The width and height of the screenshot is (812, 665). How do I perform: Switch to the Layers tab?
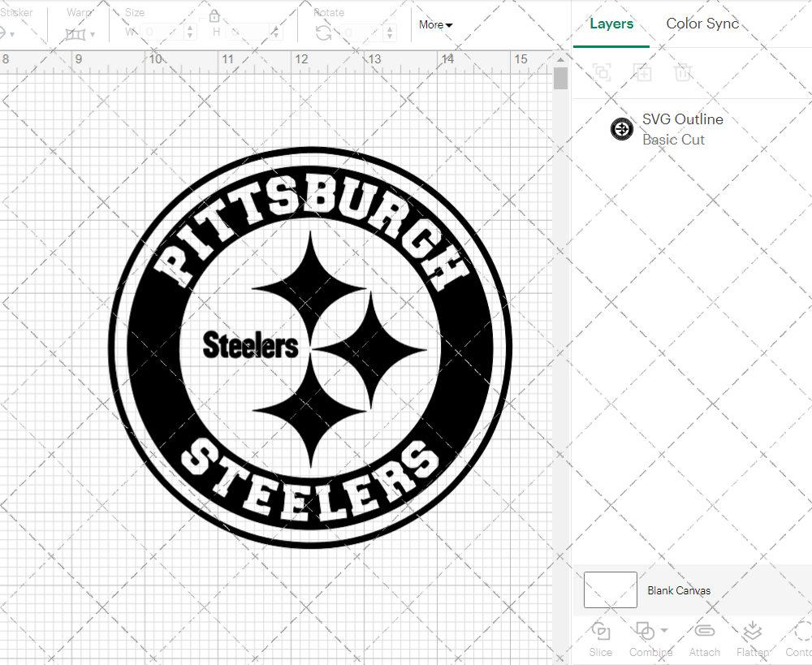(611, 24)
